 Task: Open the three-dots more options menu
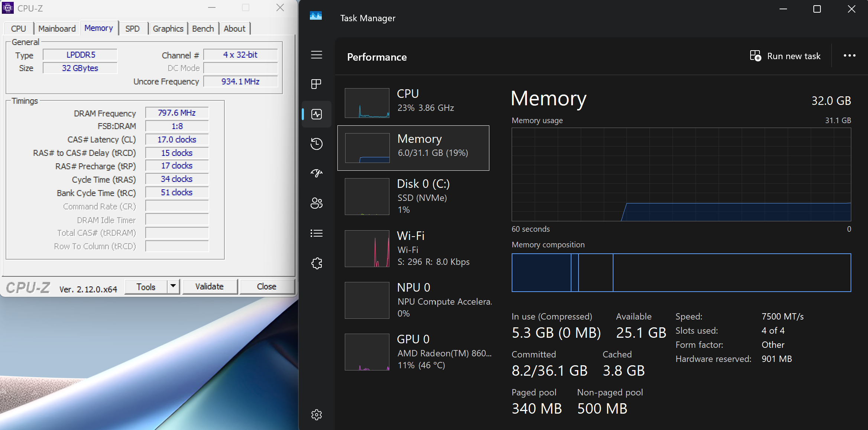pyautogui.click(x=849, y=55)
